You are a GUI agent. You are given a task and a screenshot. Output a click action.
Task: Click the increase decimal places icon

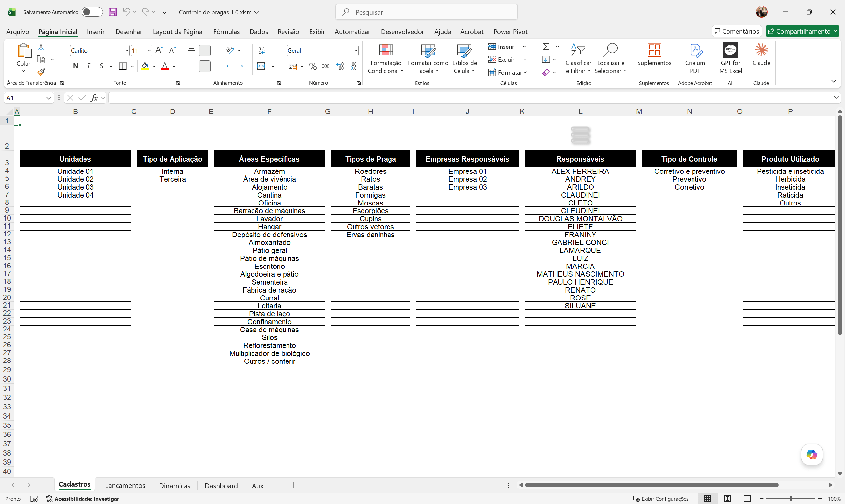coord(340,66)
